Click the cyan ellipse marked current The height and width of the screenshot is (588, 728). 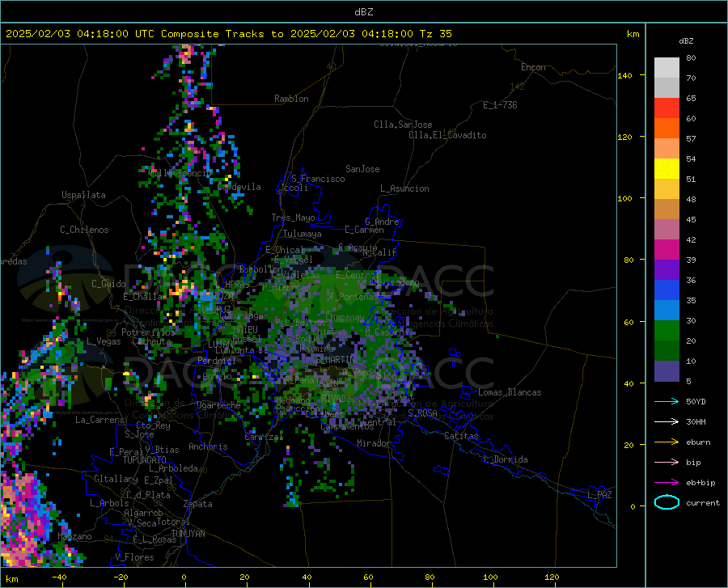667,502
